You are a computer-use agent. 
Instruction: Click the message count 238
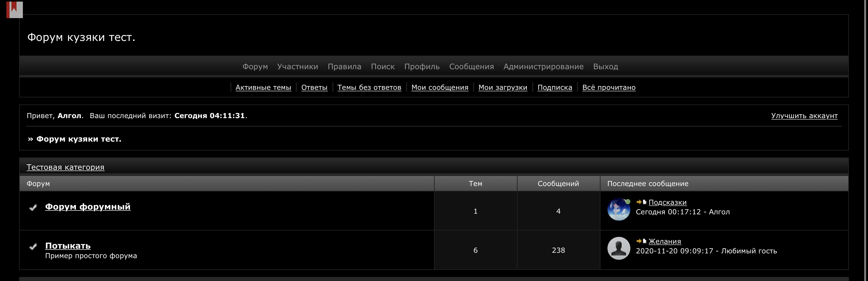tap(558, 250)
